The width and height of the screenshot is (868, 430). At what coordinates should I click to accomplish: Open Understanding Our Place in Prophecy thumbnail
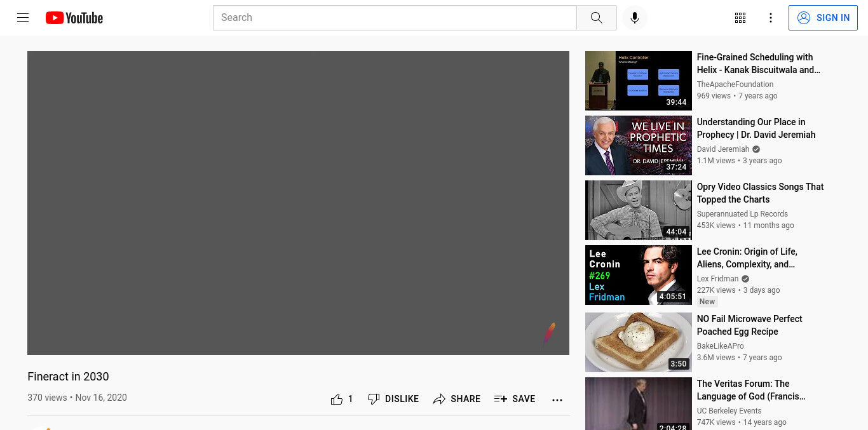point(638,145)
